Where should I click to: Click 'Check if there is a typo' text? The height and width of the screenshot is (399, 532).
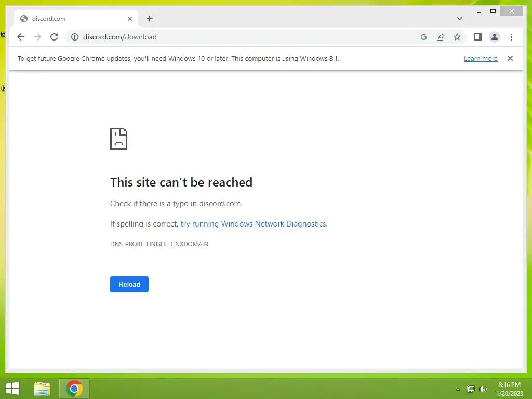click(x=176, y=204)
